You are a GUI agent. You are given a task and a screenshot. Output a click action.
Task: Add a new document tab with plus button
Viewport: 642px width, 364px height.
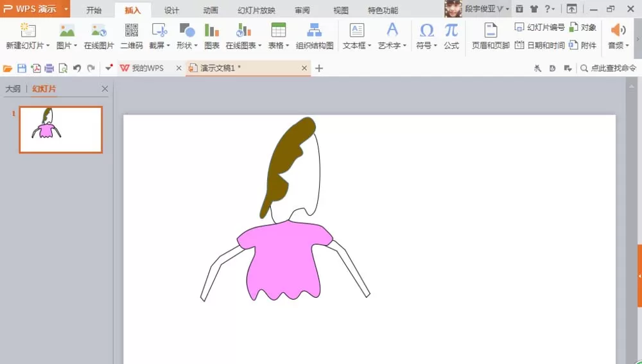[319, 69]
